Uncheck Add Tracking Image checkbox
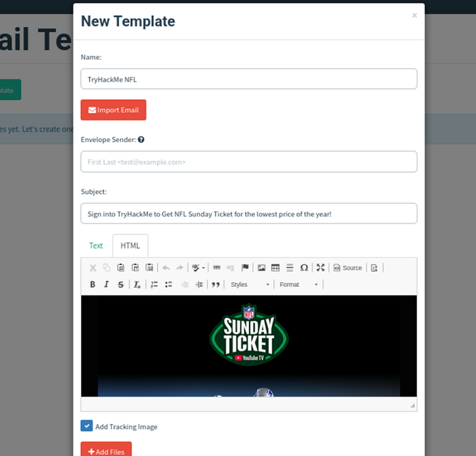 click(86, 426)
